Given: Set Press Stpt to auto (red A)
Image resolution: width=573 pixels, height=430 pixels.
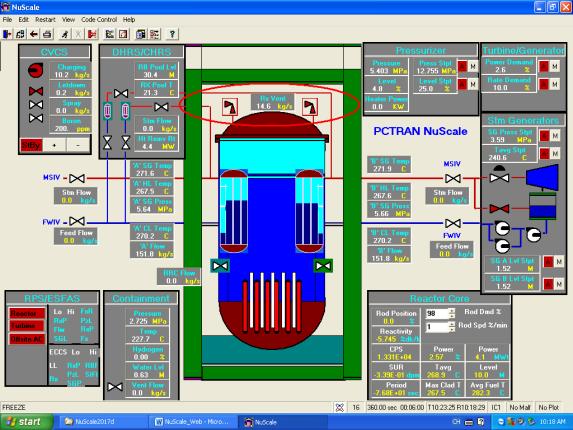Looking at the screenshot, I should pyautogui.click(x=462, y=66).
